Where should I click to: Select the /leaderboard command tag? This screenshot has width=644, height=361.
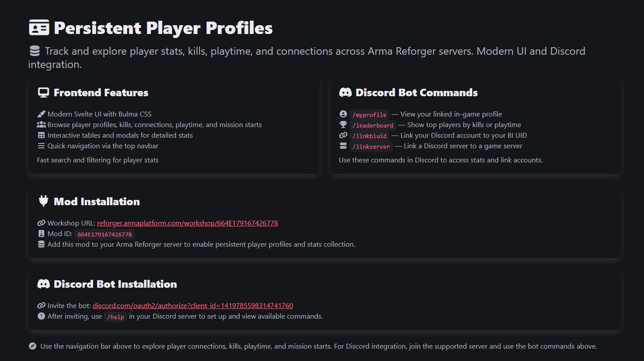373,125
